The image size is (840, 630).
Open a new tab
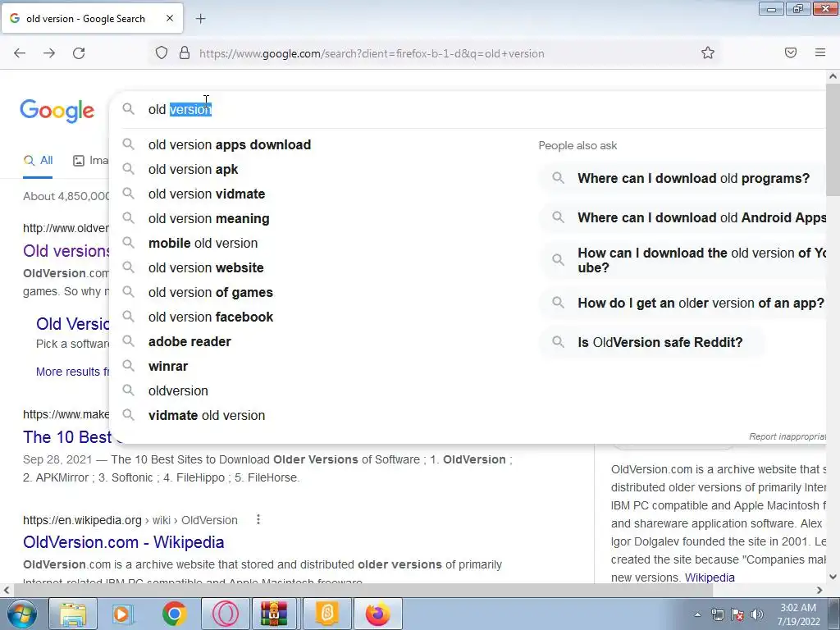tap(200, 19)
